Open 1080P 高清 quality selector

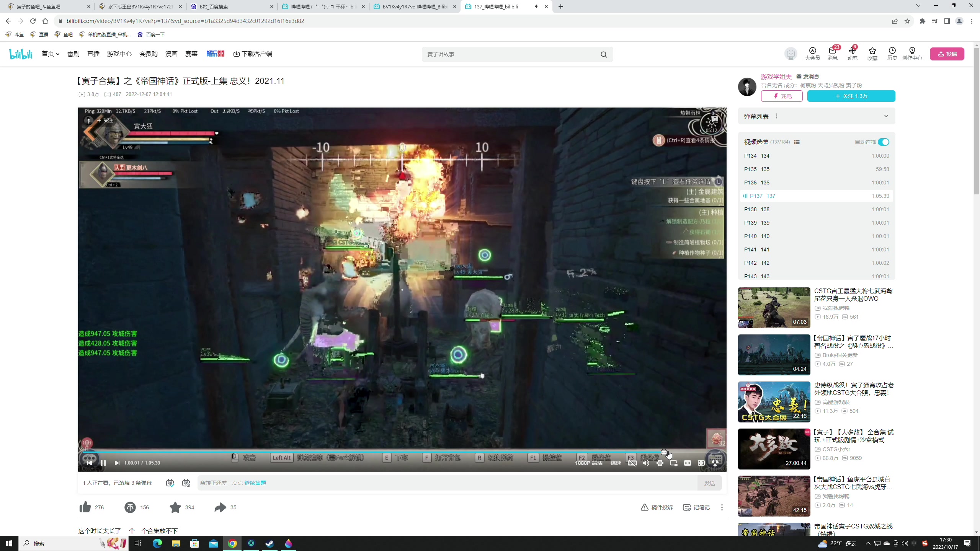[x=588, y=463]
